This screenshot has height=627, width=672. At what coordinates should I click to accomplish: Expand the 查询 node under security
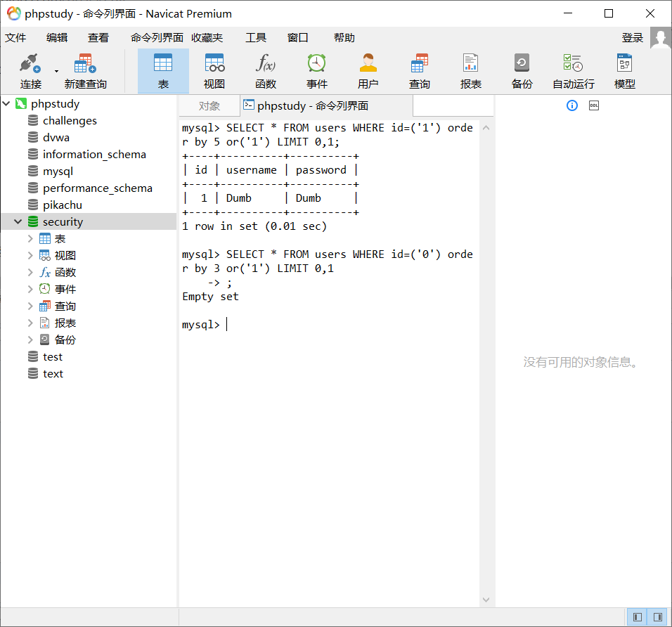tap(30, 306)
